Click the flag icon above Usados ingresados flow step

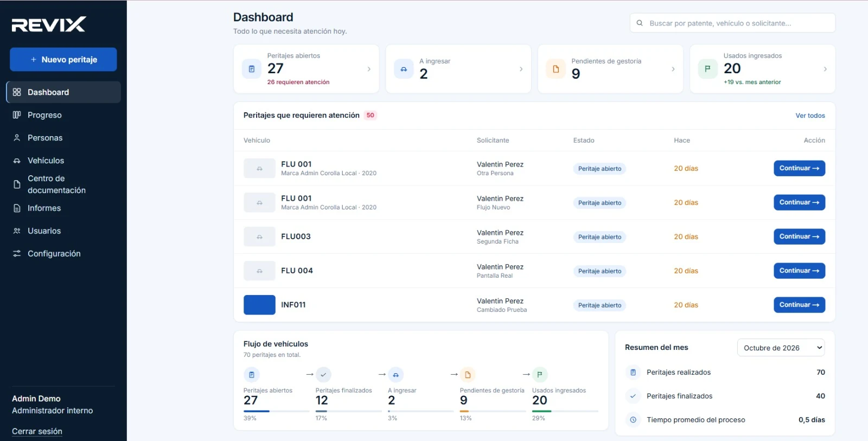pos(540,375)
